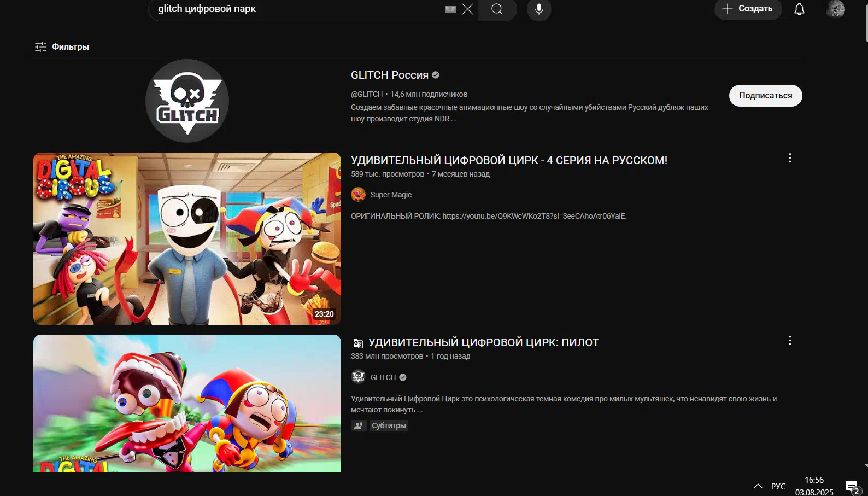Open notifications bell
Viewport: 868px width, 496px height.
tap(799, 9)
